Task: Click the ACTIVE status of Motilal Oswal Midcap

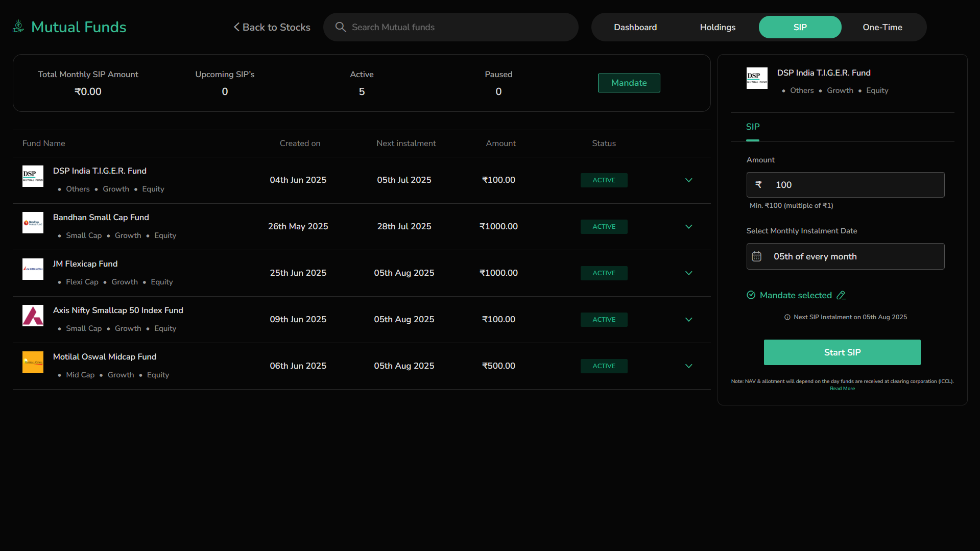Action: 604,366
